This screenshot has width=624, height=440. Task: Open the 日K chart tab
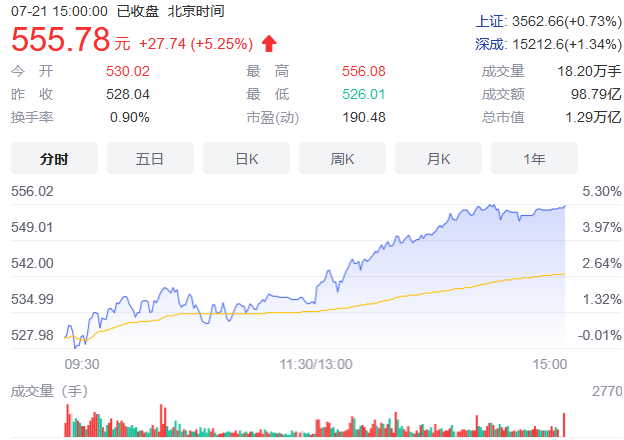tap(247, 158)
